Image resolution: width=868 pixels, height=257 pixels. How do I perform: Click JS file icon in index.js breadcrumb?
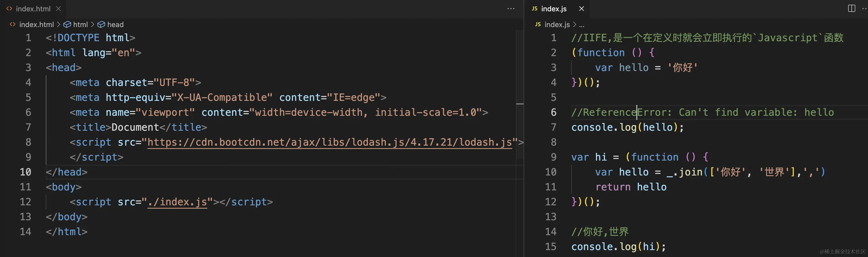point(538,25)
